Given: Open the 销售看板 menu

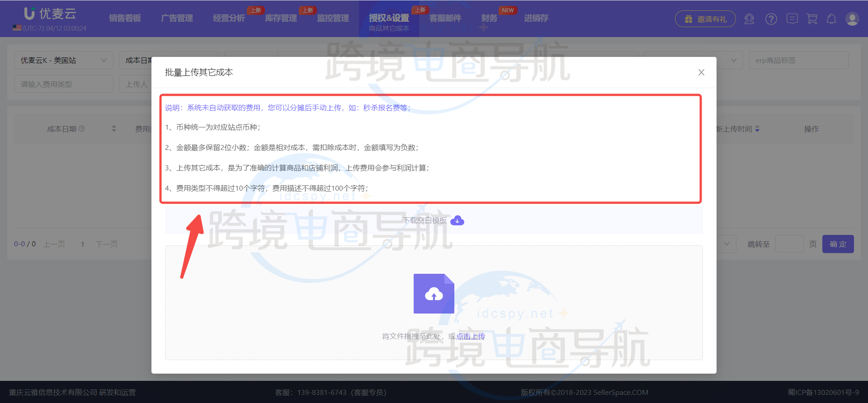Looking at the screenshot, I should [125, 18].
